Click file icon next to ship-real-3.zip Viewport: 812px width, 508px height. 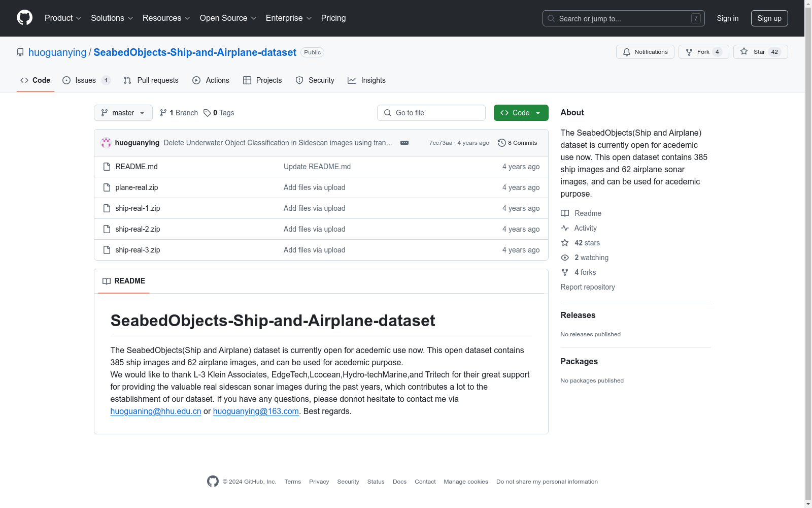click(107, 250)
